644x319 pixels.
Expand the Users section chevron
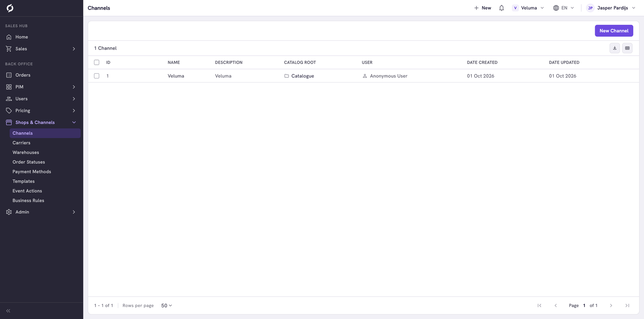[74, 99]
